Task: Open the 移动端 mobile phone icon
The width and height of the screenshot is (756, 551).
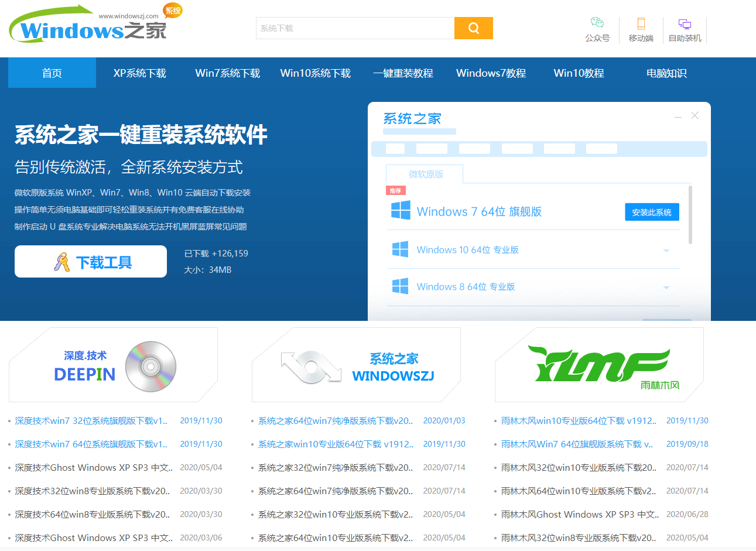Action: coord(641,23)
